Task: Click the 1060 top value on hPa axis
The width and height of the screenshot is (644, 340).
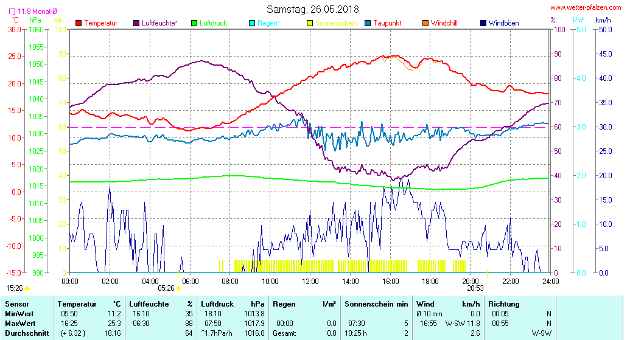Action: tap(36, 30)
